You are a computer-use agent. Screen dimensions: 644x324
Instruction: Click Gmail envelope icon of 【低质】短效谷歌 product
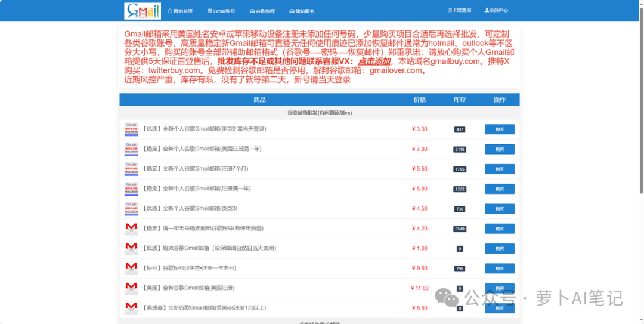(131, 248)
